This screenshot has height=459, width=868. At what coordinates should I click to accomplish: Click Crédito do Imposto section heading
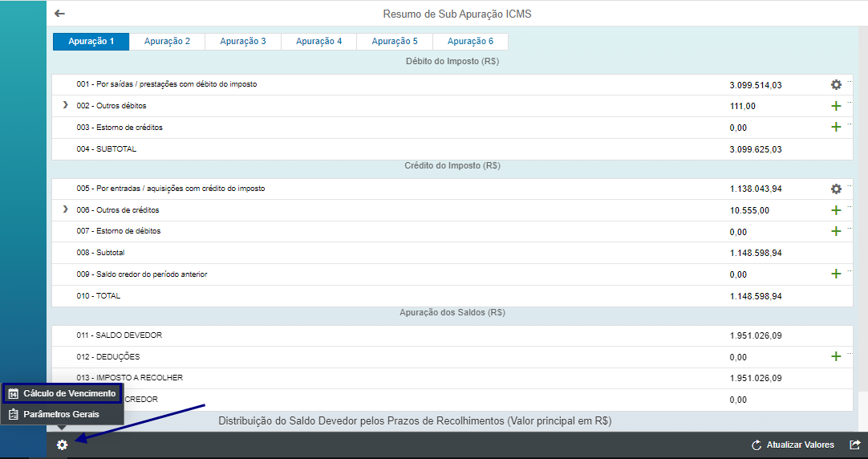[x=452, y=165]
